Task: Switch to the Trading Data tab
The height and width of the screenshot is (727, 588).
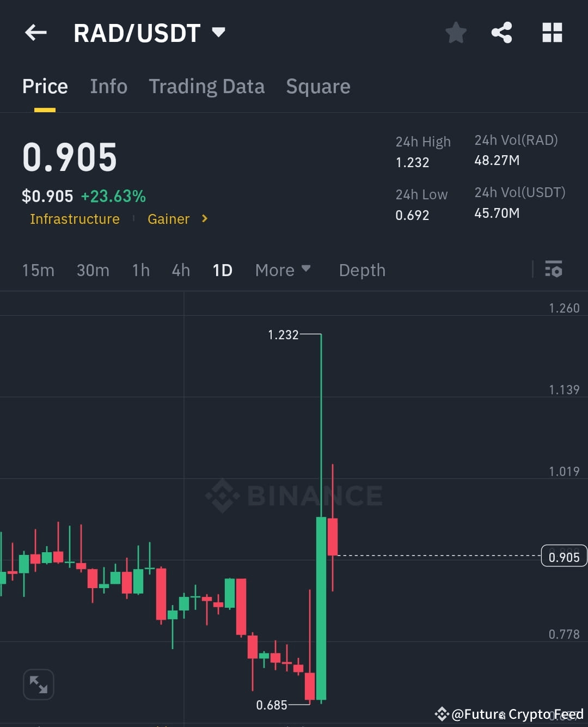Action: [x=207, y=86]
